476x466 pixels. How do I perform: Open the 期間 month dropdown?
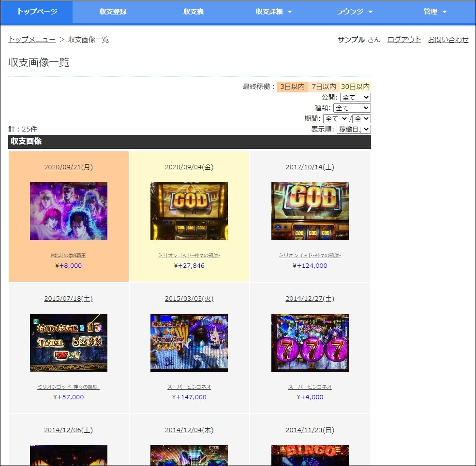click(x=361, y=118)
